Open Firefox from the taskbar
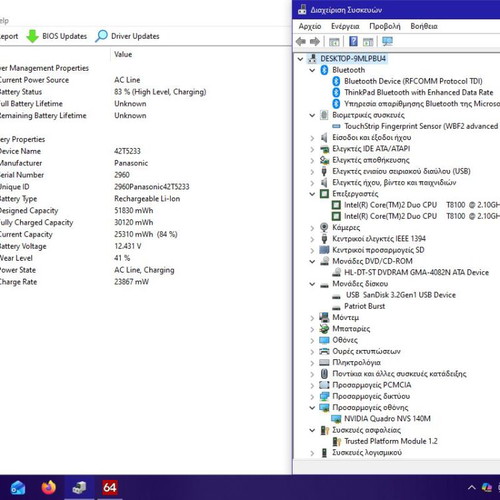This screenshot has width=500, height=500. (49, 487)
